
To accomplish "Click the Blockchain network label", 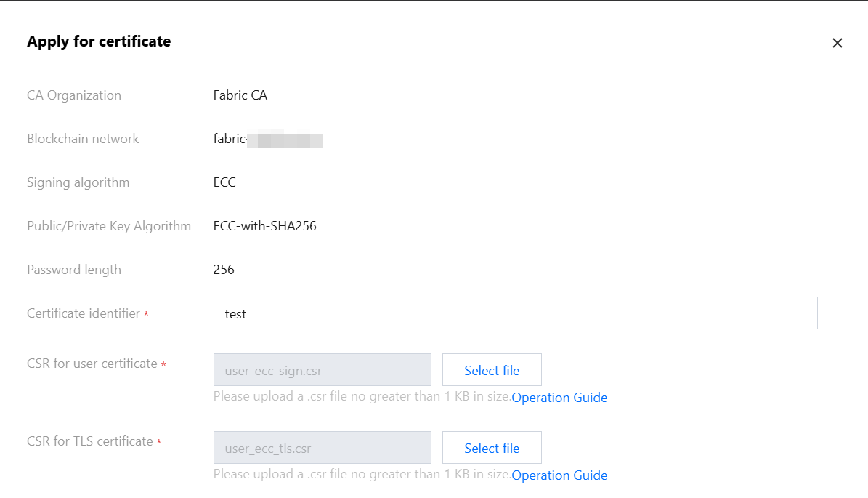I will 83,139.
